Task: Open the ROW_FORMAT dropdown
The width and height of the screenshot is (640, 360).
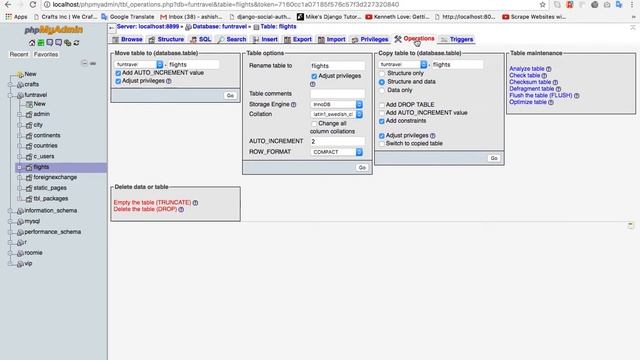Action: (x=336, y=152)
